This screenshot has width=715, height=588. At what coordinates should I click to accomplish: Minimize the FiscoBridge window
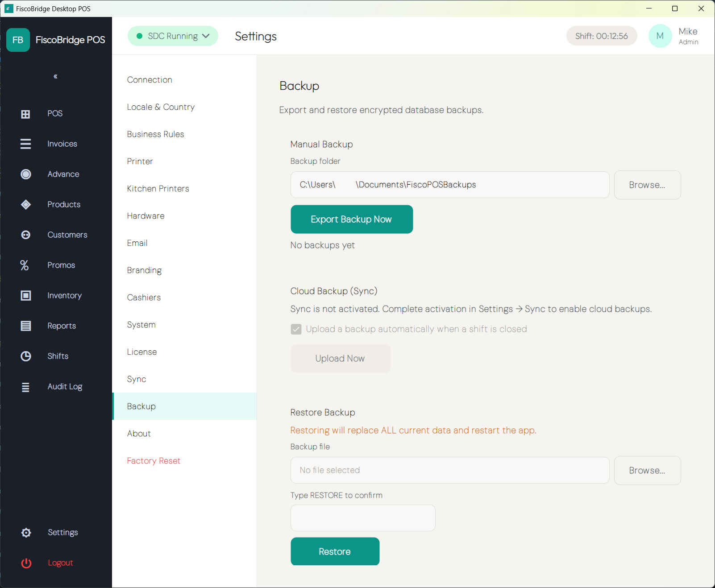point(649,8)
